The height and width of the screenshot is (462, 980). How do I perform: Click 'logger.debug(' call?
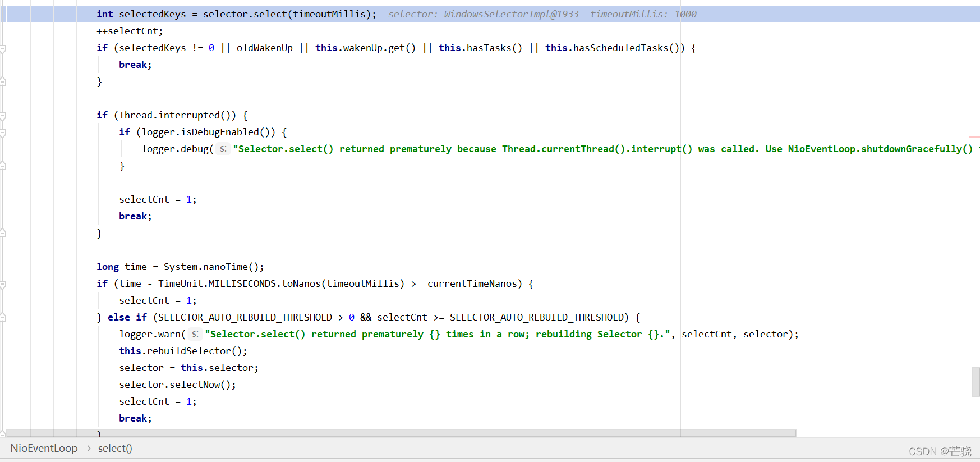(177, 149)
